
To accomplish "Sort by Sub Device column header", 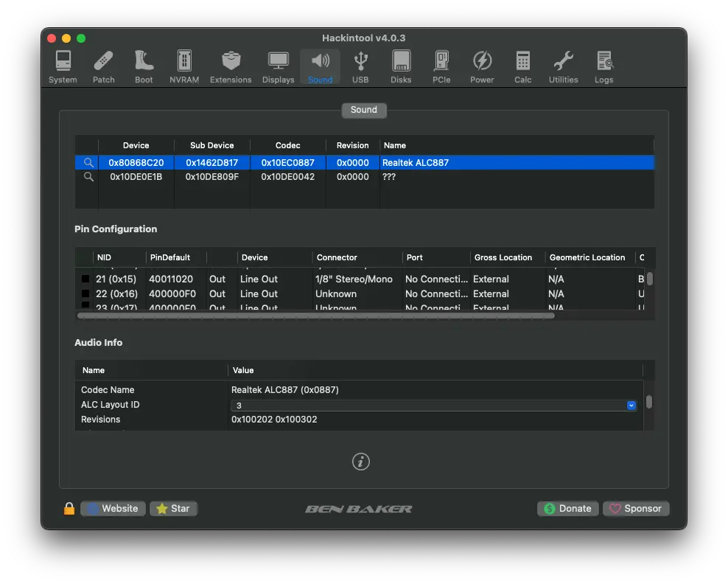I will point(211,145).
